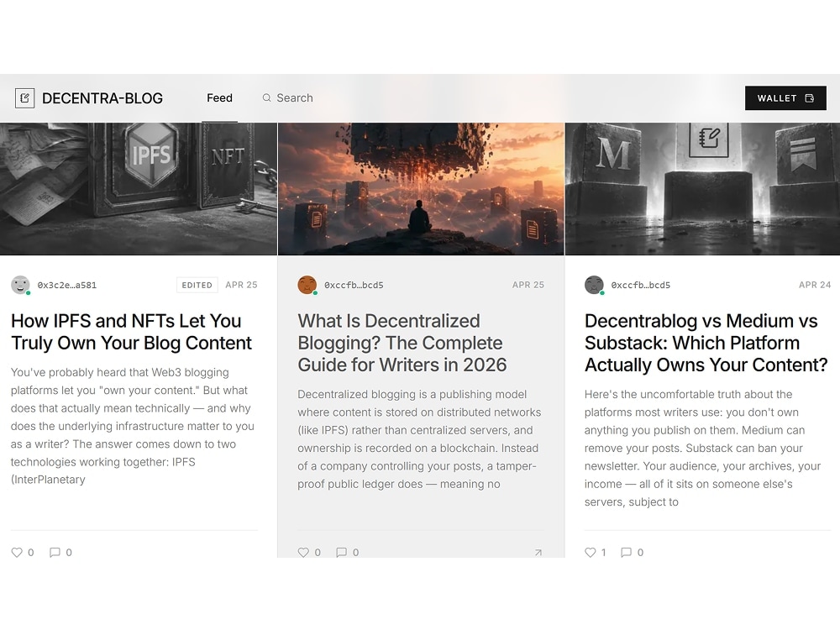Open author 0xccfb…bcd5 on Decentralized Blogging post
The width and height of the screenshot is (840, 630).
354,285
